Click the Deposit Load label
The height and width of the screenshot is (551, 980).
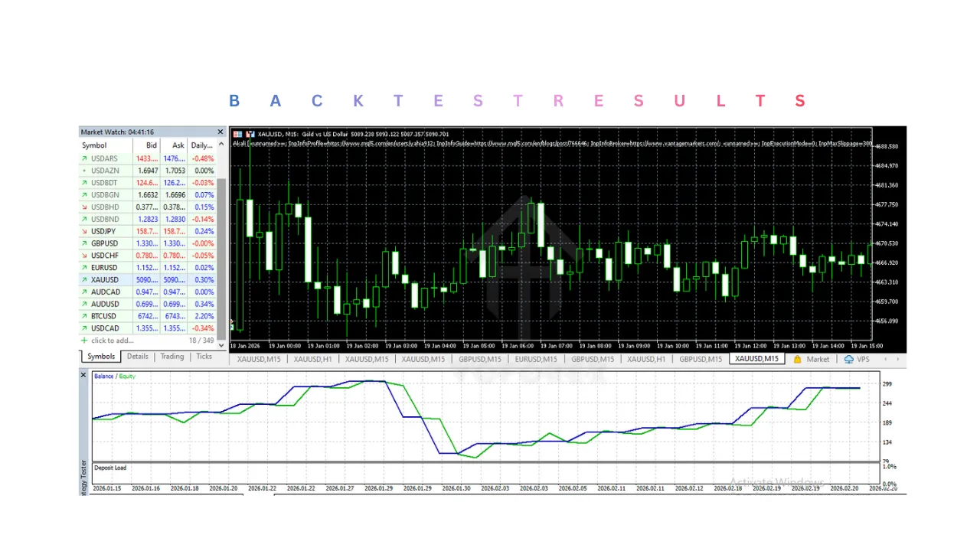click(x=110, y=468)
